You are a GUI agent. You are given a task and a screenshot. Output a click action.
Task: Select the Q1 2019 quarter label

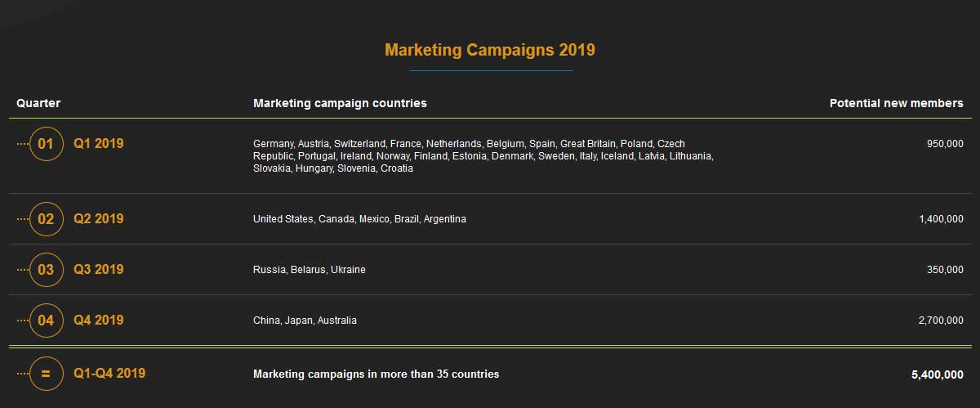coord(98,144)
